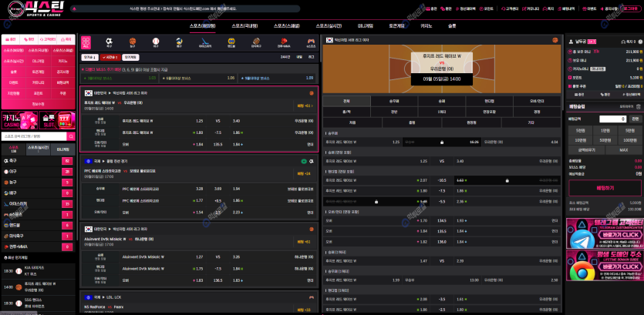Click the 배팅금액 input field
The width and height of the screenshot is (644, 315).
pos(612,119)
